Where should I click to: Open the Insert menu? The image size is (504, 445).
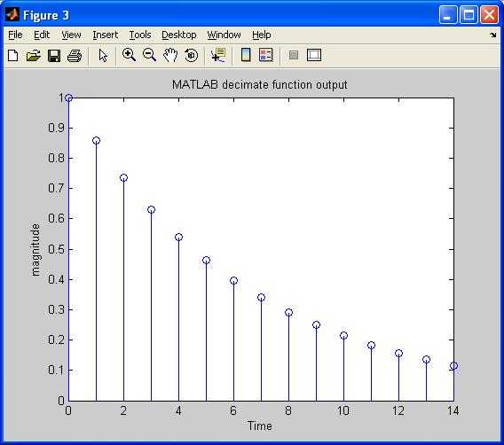pyautogui.click(x=105, y=35)
